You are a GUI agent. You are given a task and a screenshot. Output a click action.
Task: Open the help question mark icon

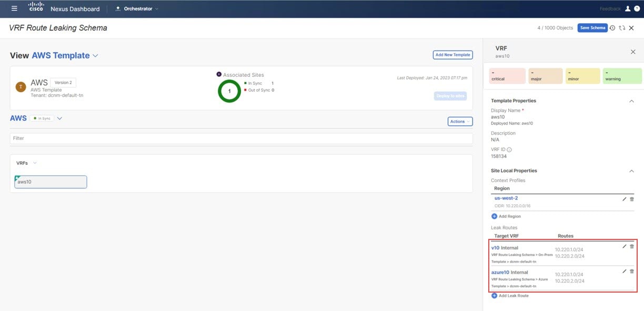[x=637, y=9]
